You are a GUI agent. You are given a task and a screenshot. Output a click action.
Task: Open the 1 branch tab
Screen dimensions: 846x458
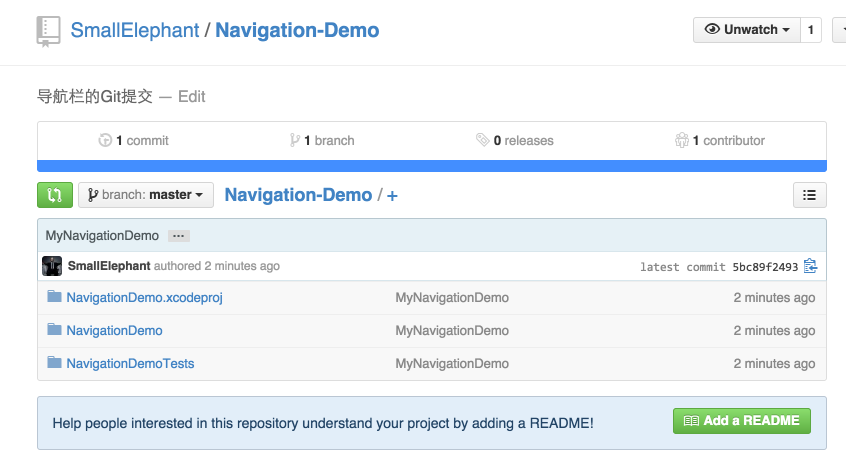coord(322,141)
